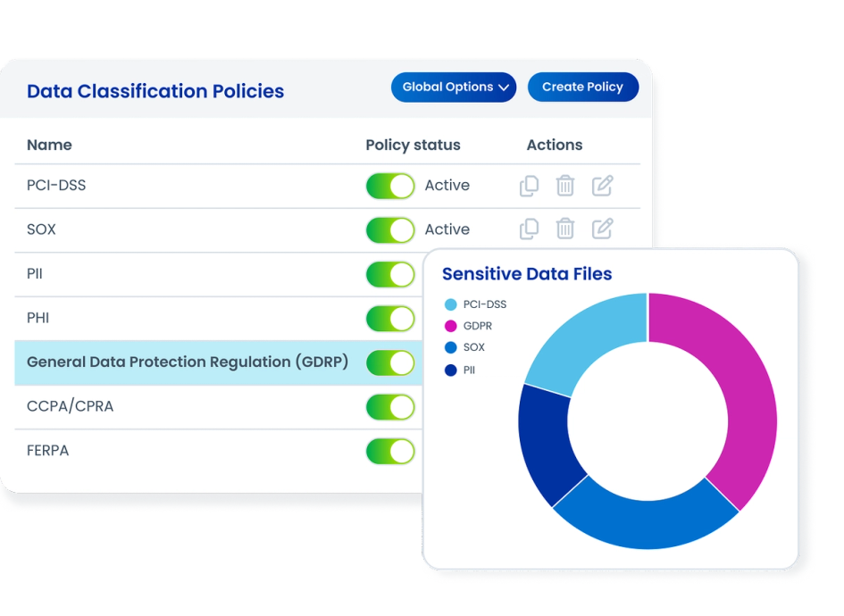Click GDPR legend label
844x616 pixels.
[478, 326]
